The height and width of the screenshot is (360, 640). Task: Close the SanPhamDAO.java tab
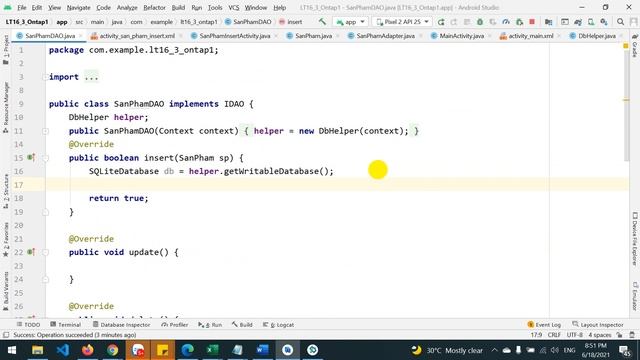(81, 36)
